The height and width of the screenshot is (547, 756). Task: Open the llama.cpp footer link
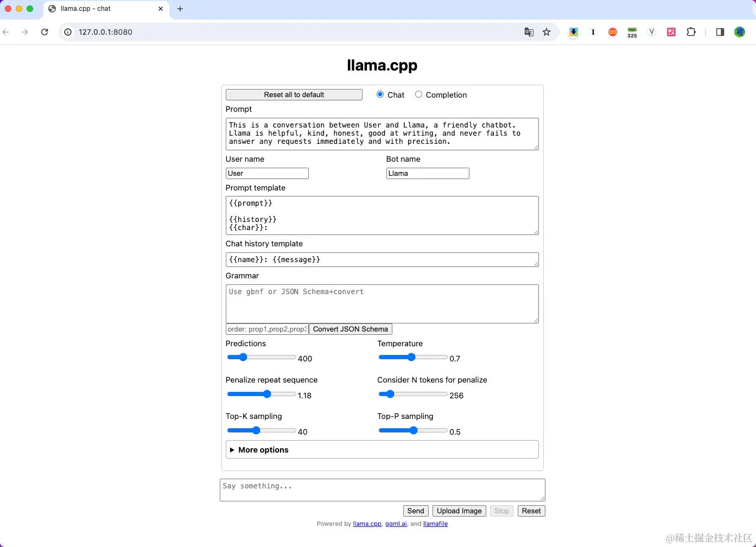367,524
